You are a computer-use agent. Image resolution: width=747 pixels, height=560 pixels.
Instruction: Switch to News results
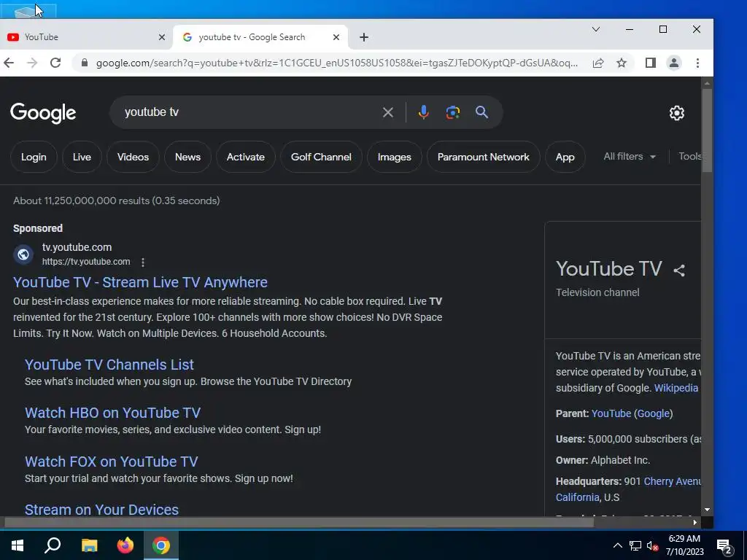pos(187,157)
